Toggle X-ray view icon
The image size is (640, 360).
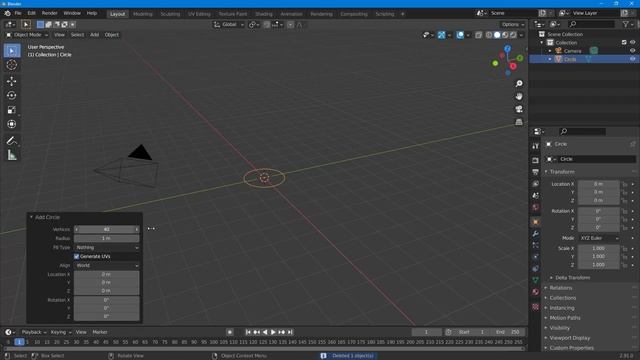click(x=478, y=35)
